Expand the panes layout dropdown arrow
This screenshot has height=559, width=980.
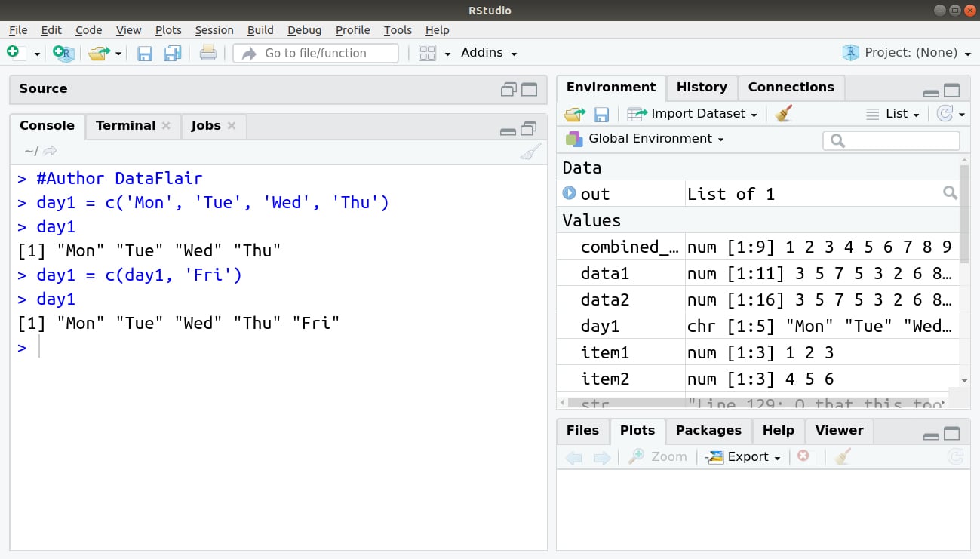[447, 54]
